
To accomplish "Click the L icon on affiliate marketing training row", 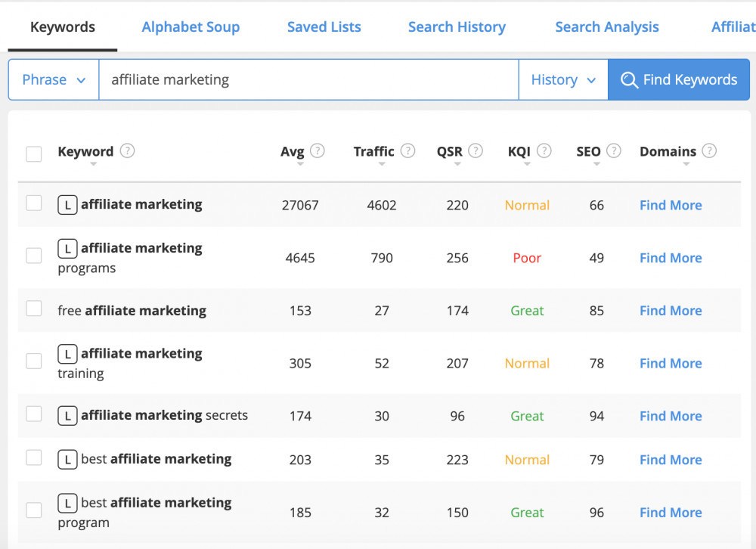I will (67, 354).
